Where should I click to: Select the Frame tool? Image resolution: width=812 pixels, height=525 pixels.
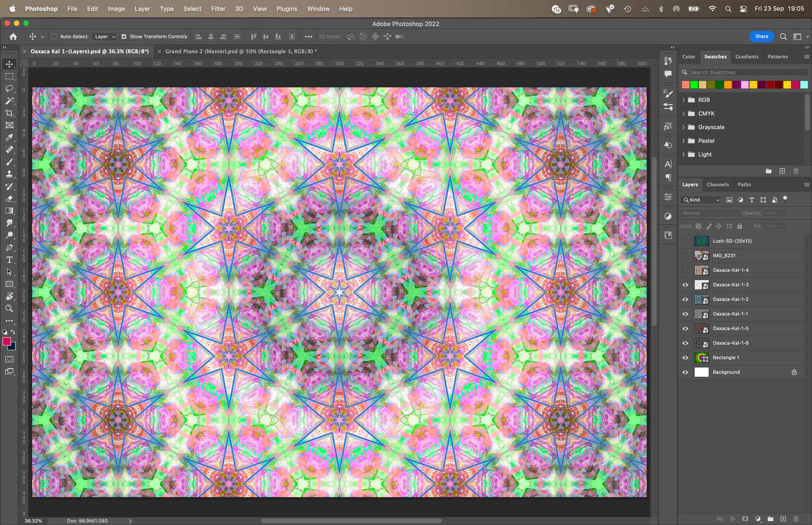click(x=9, y=125)
